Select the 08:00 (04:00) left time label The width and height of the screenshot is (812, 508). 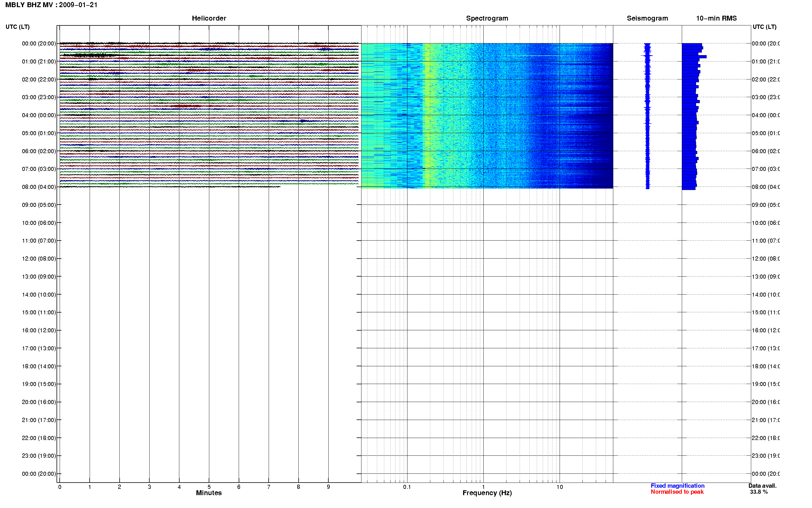tap(39, 187)
